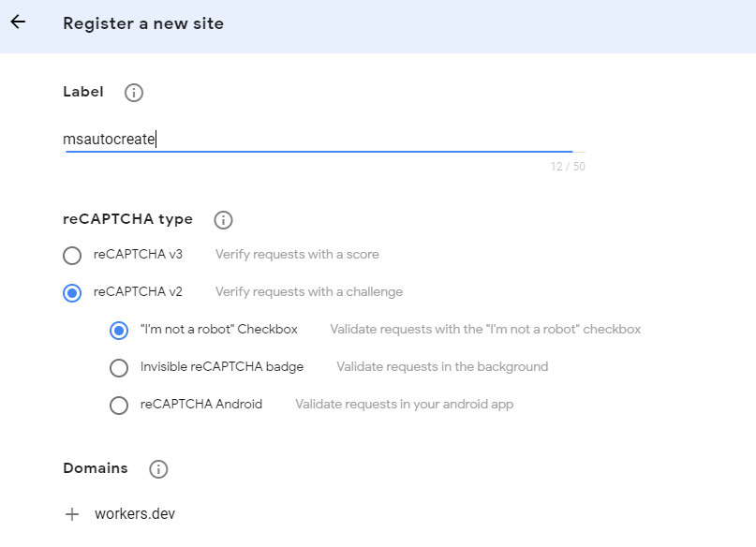This screenshot has height=547, width=756.
Task: Open the Domains info icon
Action: pos(158,468)
